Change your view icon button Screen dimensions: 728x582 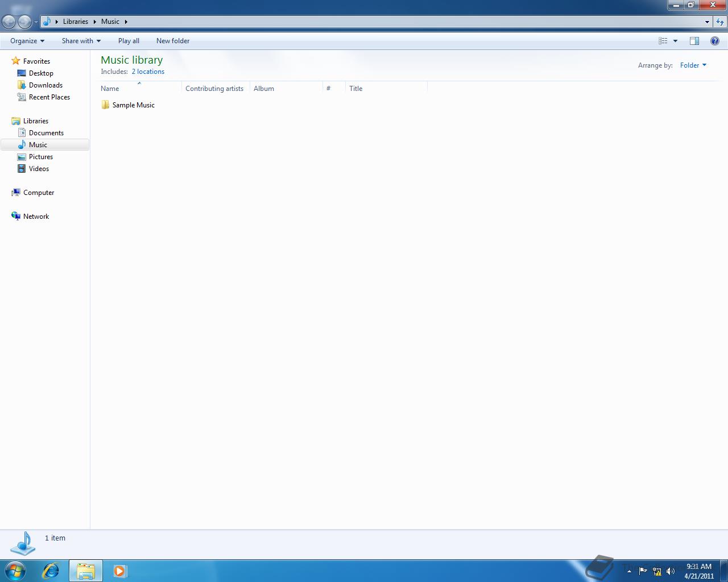tap(663, 41)
